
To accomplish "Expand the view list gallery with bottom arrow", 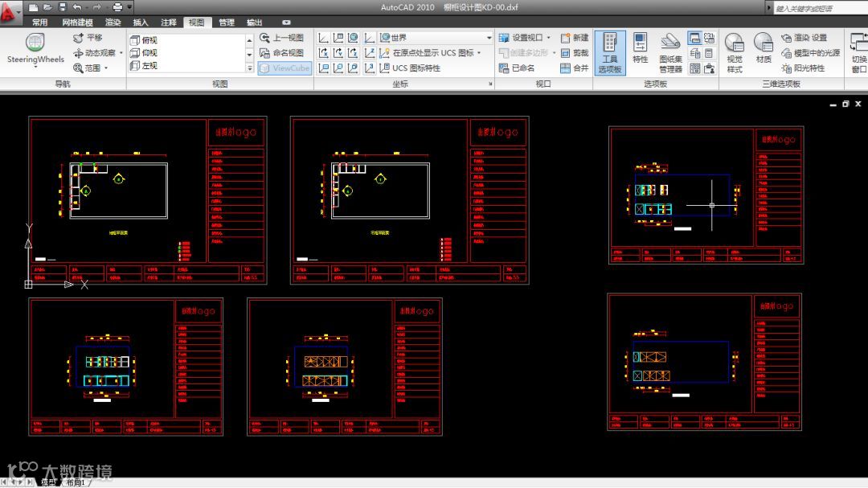I will click(250, 68).
